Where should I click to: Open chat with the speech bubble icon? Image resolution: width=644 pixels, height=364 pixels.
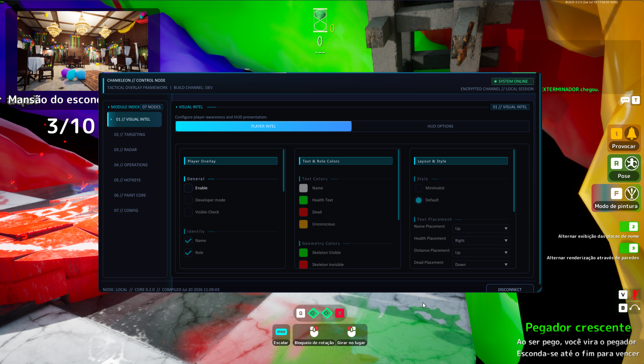tap(625, 100)
